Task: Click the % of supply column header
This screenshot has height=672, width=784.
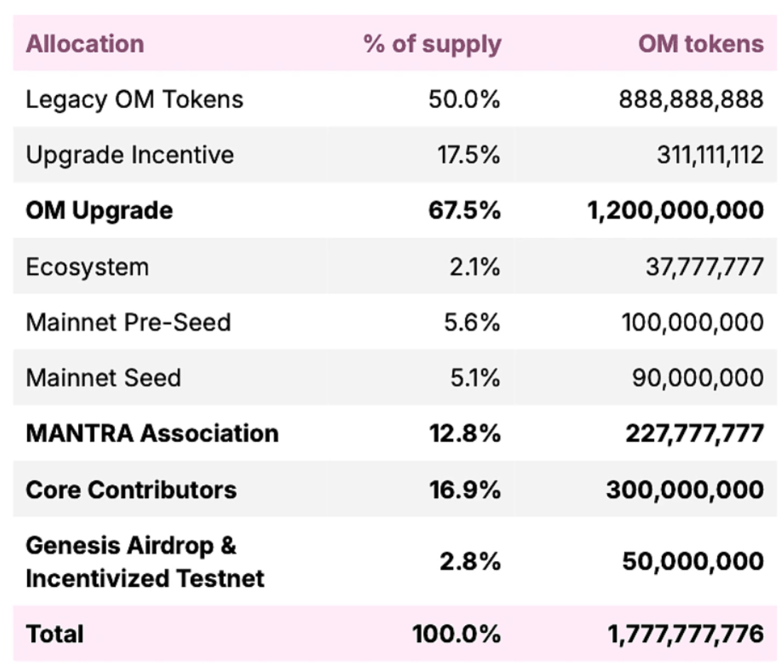Action: [432, 44]
